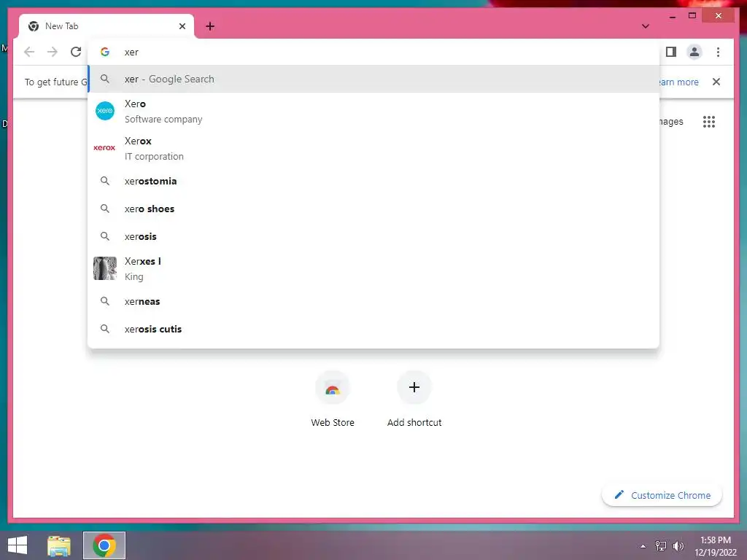Click the Chrome taskbar icon
The width and height of the screenshot is (747, 560).
point(104,545)
